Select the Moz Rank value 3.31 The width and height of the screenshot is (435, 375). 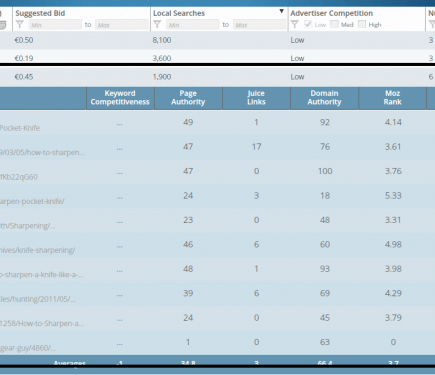pyautogui.click(x=393, y=220)
